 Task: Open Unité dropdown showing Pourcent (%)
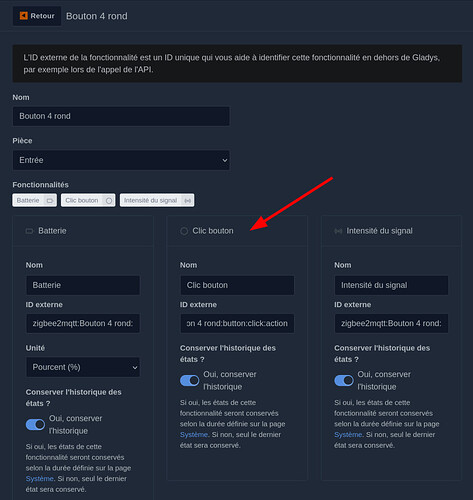coord(83,367)
